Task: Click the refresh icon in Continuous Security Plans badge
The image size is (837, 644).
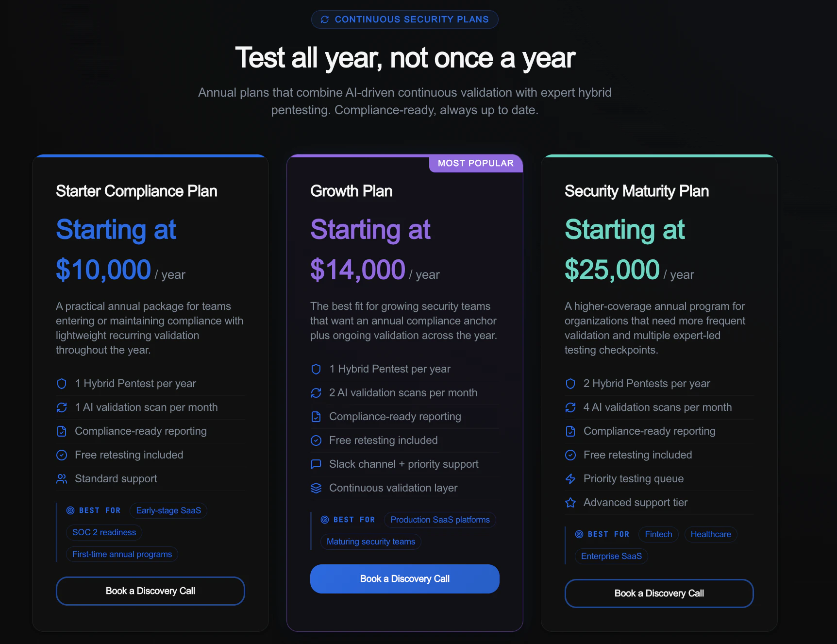Action: (325, 19)
